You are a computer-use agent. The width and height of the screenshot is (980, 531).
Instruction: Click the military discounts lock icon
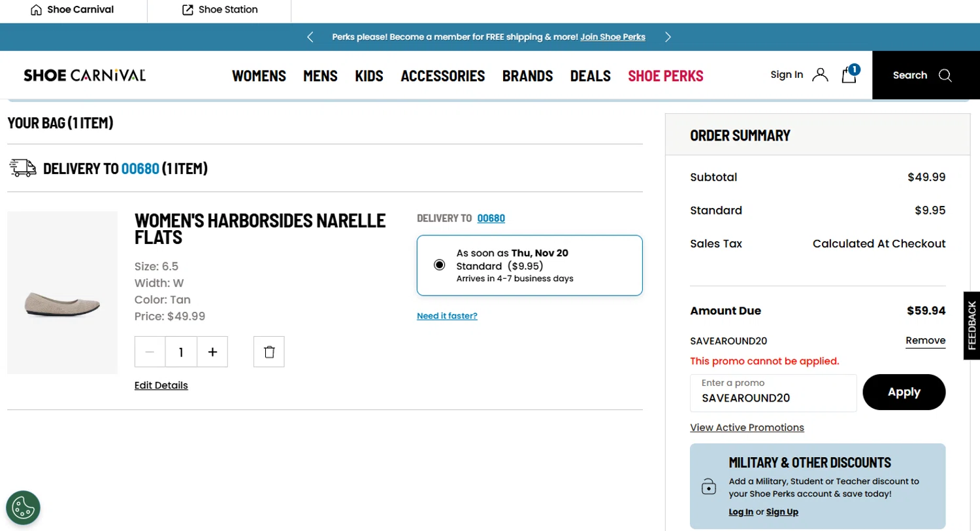click(x=708, y=487)
